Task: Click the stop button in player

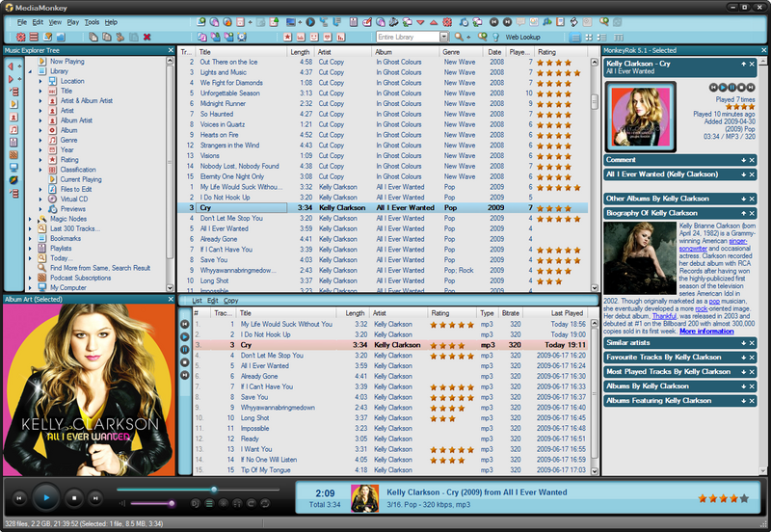Action: click(74, 498)
